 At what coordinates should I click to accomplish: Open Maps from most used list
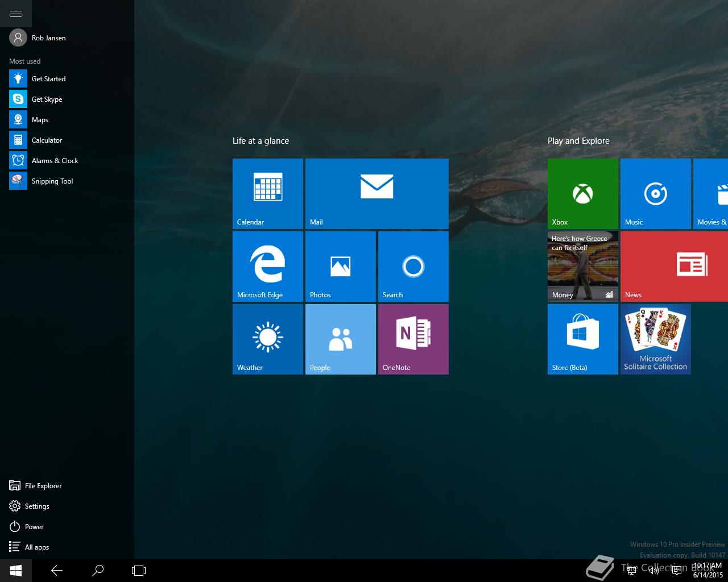click(67, 119)
